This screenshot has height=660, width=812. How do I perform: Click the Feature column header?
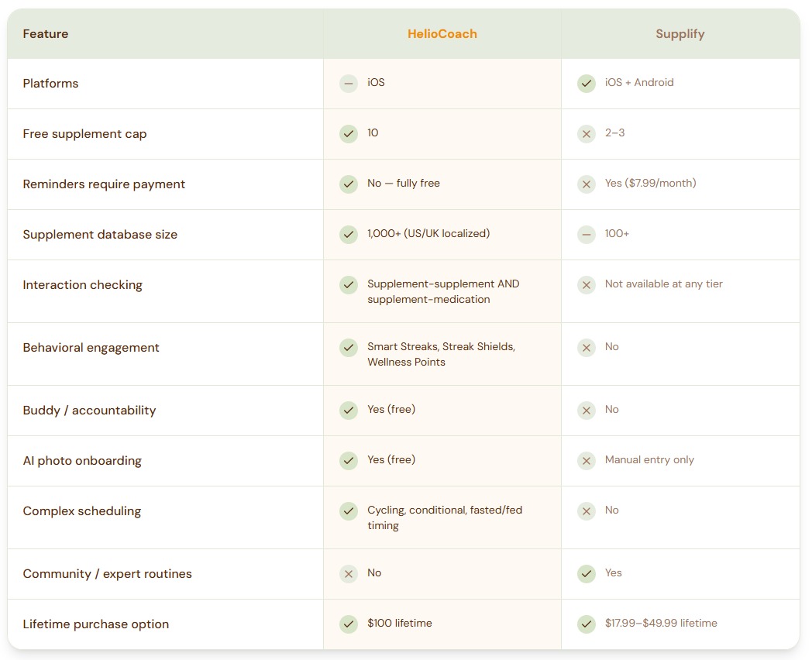[x=46, y=34]
